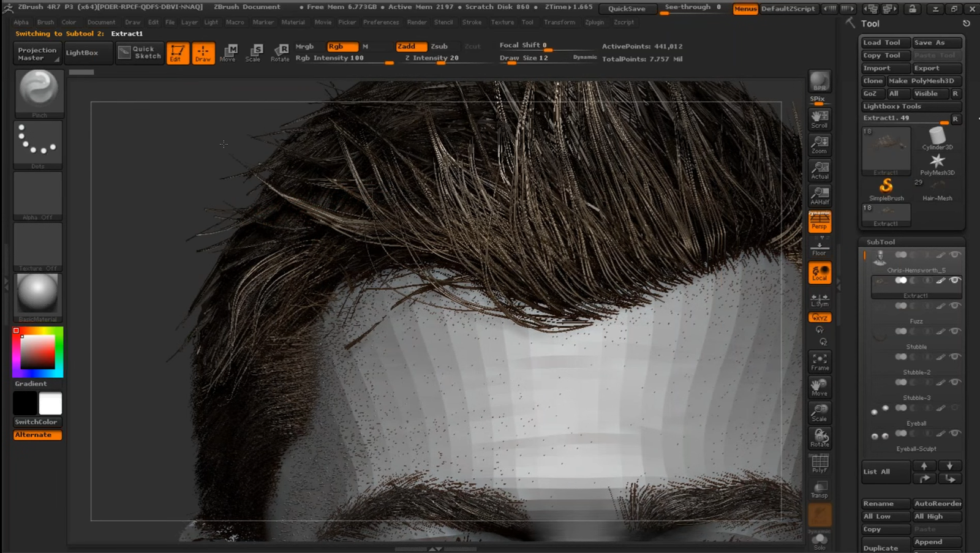Enable Zsub mode

click(439, 47)
